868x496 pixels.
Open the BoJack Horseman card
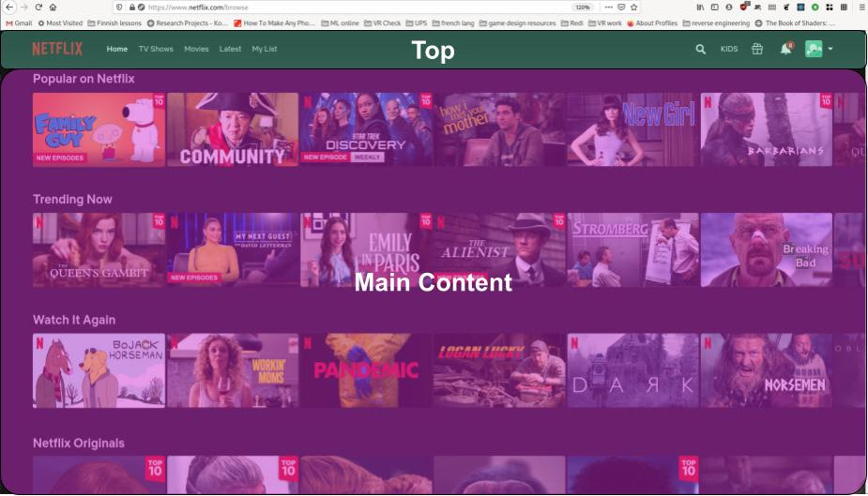[x=99, y=370]
